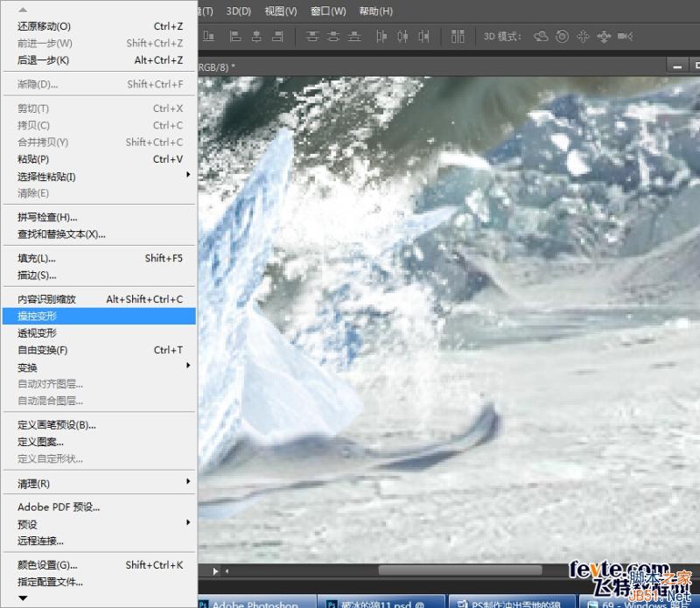Select 指定配置文件... menu item
The height and width of the screenshot is (608, 700).
point(99,582)
